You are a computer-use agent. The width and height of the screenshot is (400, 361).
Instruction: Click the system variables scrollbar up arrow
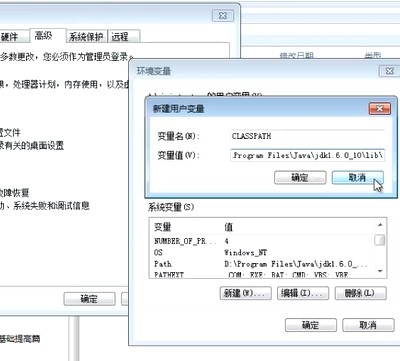coord(380,225)
